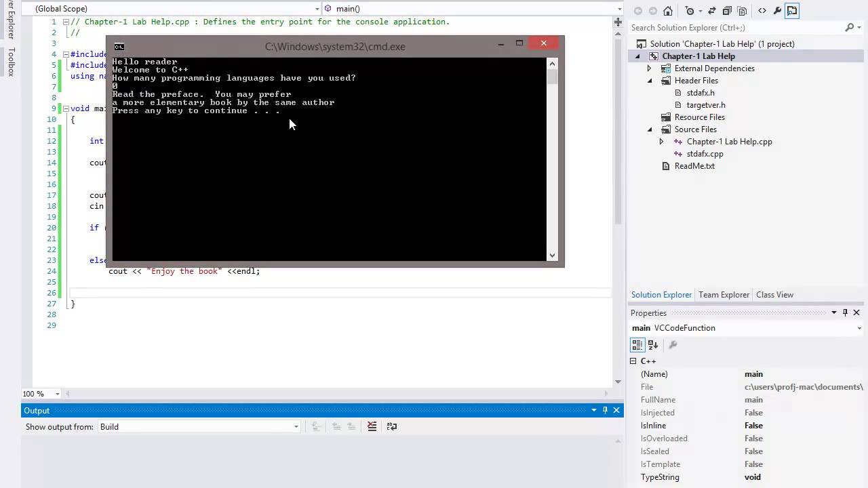Collapse the C++ category in Properties
The width and height of the screenshot is (868, 488).
(x=633, y=361)
